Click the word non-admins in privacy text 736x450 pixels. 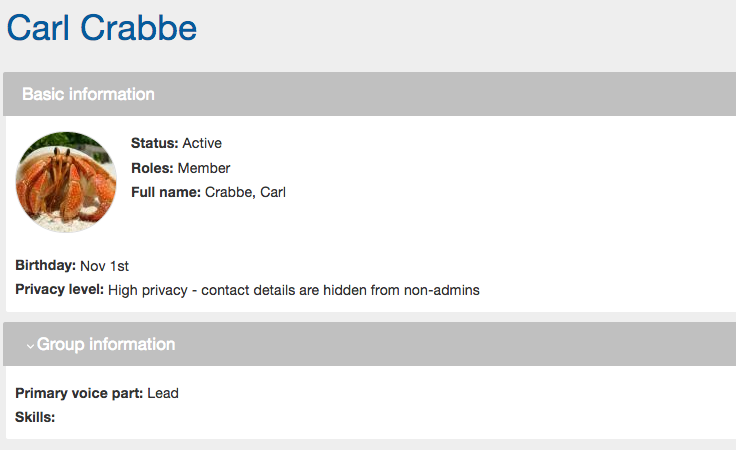tap(442, 290)
